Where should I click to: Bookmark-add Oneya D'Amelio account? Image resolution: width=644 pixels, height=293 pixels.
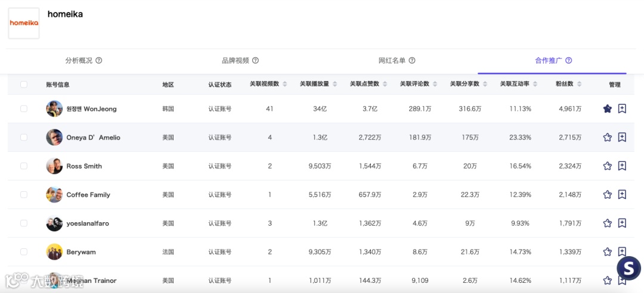click(x=622, y=138)
